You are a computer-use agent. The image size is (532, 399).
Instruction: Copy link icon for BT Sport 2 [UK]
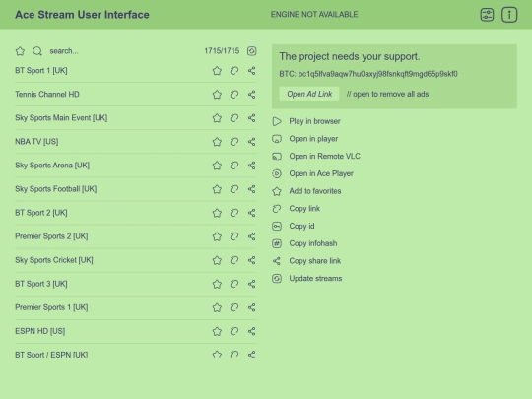point(234,213)
